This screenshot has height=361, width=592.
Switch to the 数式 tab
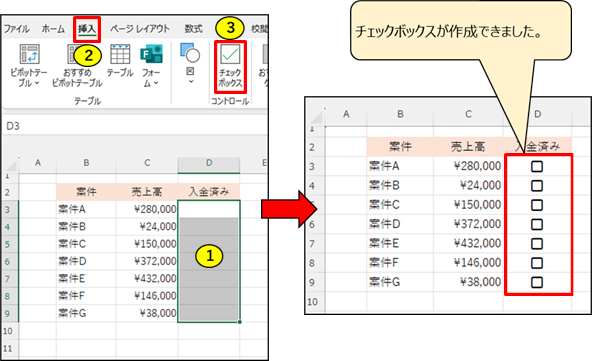[x=194, y=29]
